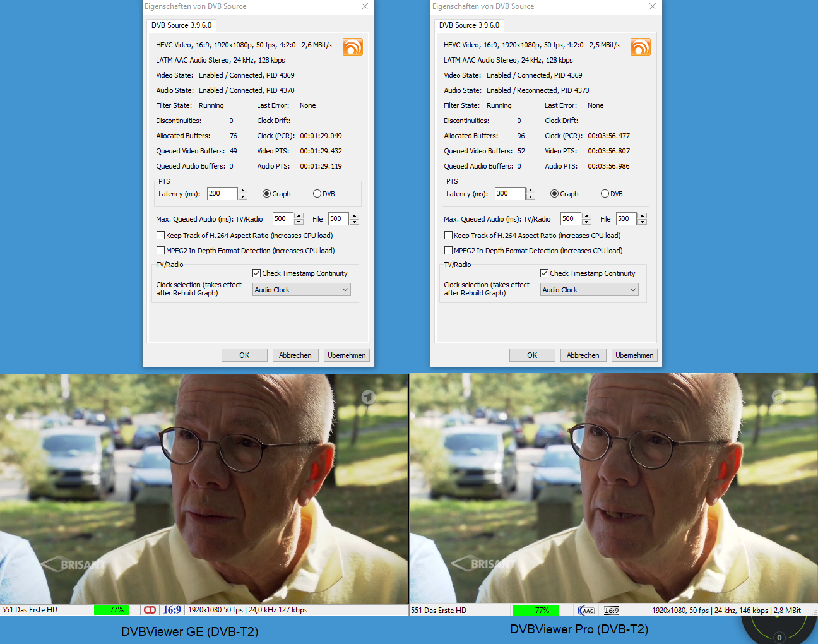Click the 16:9 aspect icon in DVBViewer Pro status bar
The width and height of the screenshot is (818, 644).
(612, 611)
